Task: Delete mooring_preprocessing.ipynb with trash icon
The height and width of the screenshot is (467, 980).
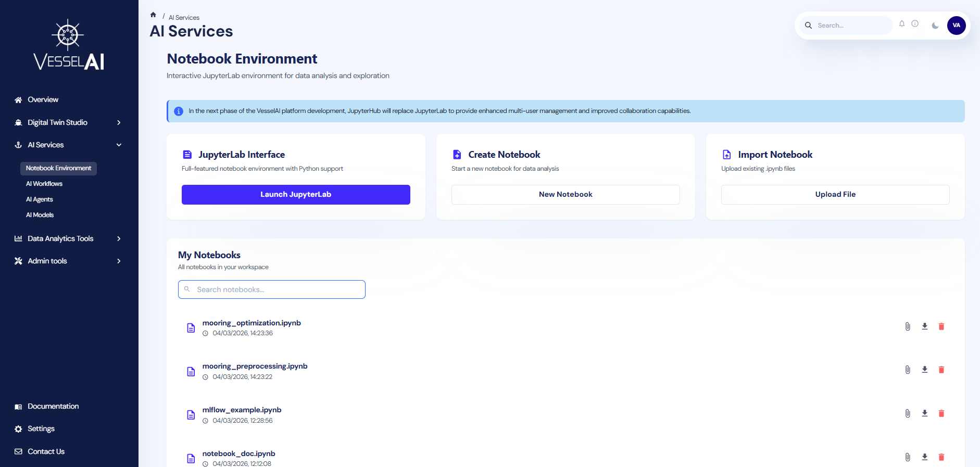Action: coord(941,370)
